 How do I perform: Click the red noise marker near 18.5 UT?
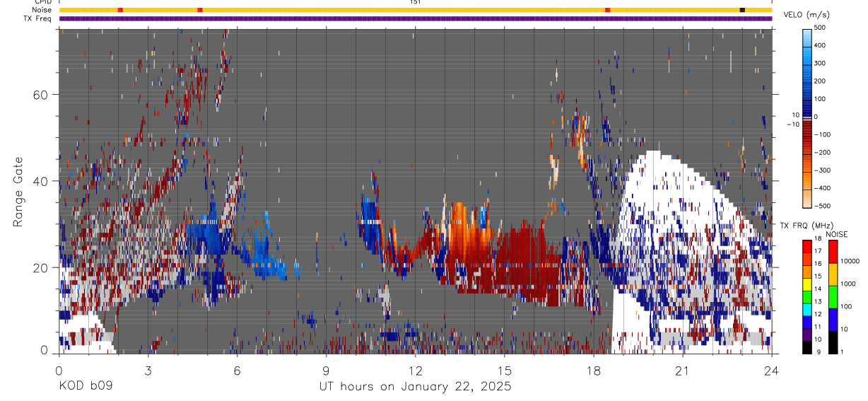click(x=608, y=10)
